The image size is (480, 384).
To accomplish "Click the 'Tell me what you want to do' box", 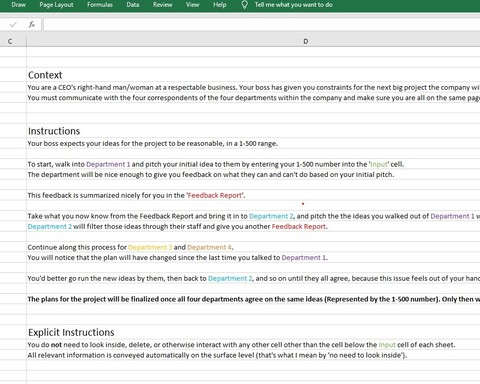I will (294, 5).
